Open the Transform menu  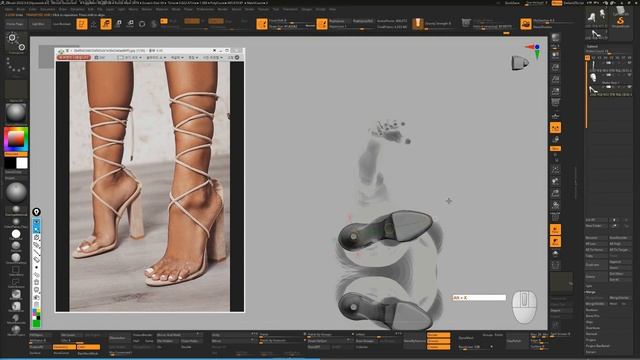pyautogui.click(x=290, y=9)
